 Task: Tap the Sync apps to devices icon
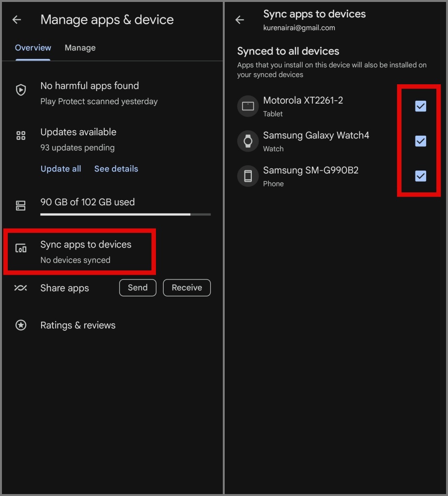(21, 248)
